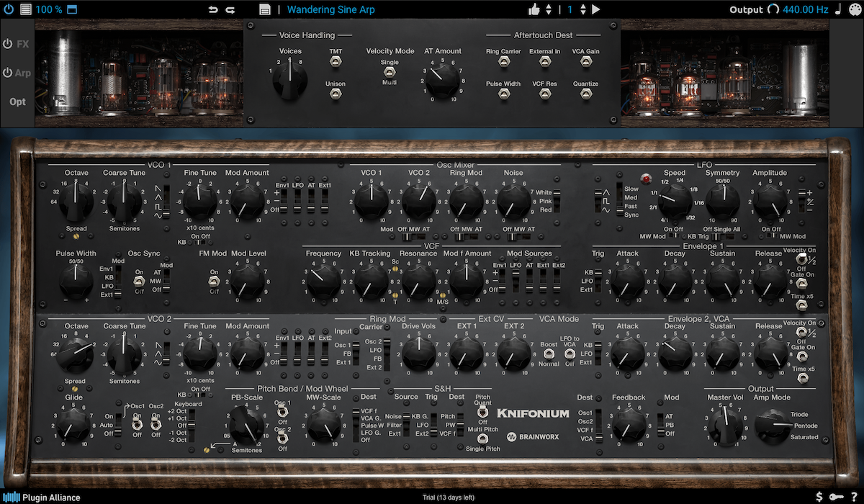Click the power icon in the top bar

(9, 9)
